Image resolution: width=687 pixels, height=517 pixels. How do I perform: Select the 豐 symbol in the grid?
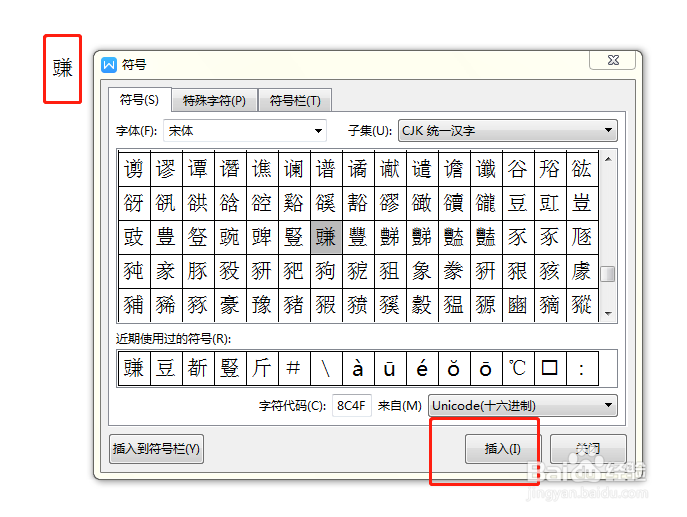coord(358,237)
